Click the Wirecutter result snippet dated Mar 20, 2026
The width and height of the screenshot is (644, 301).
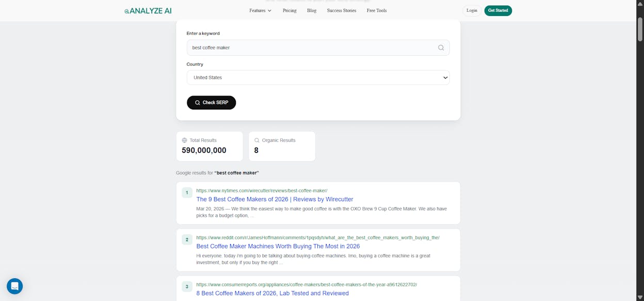pyautogui.click(x=321, y=212)
